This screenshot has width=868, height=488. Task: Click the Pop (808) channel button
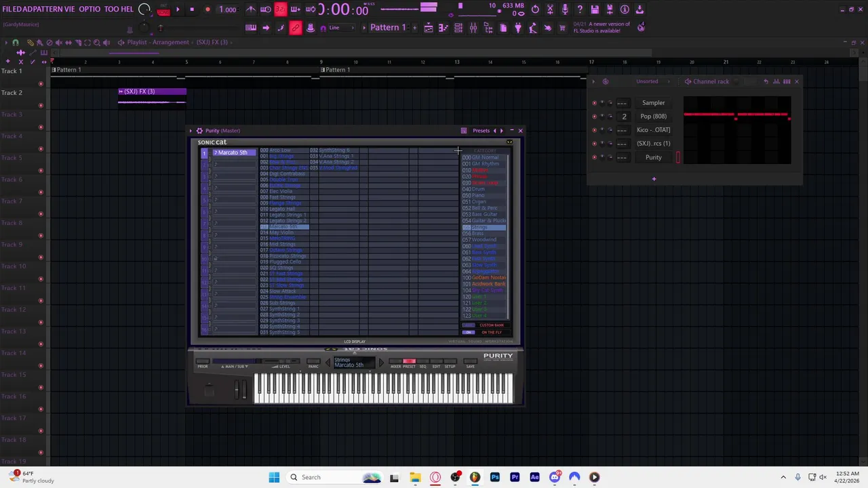pos(654,116)
